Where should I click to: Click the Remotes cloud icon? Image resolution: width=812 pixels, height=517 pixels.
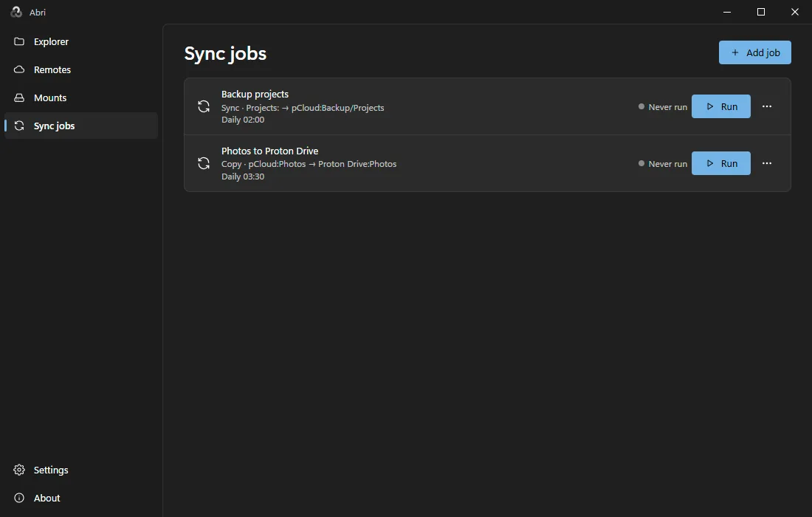(x=19, y=69)
